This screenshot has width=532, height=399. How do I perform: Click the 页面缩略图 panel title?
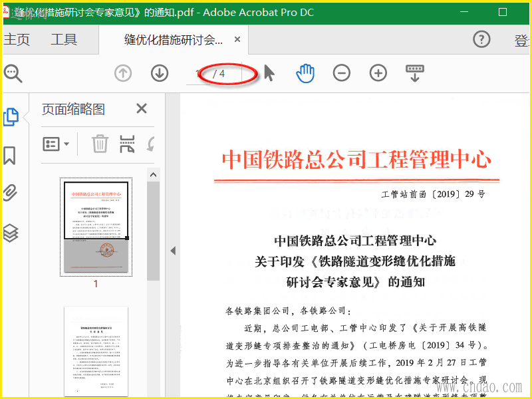click(73, 109)
